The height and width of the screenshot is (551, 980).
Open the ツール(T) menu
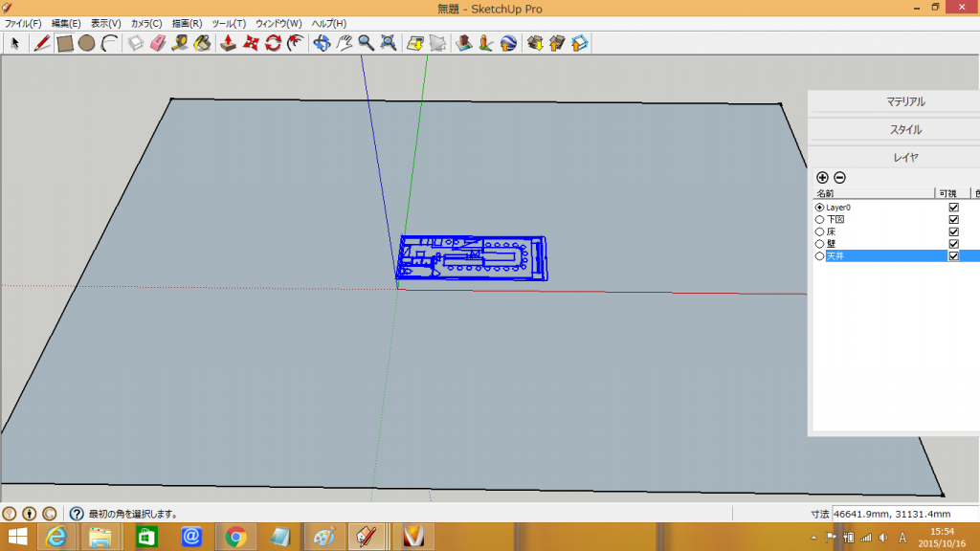[x=228, y=23]
